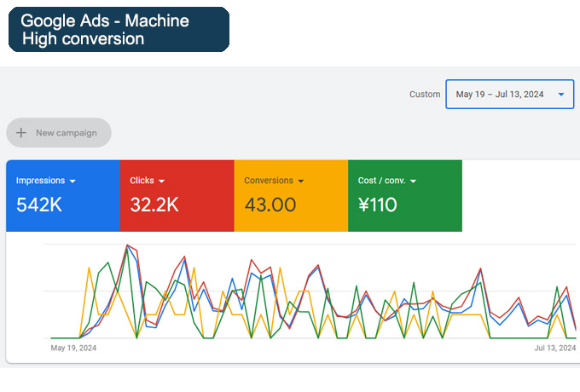This screenshot has width=580, height=392.
Task: Click the blue caret in the date picker
Action: point(561,95)
